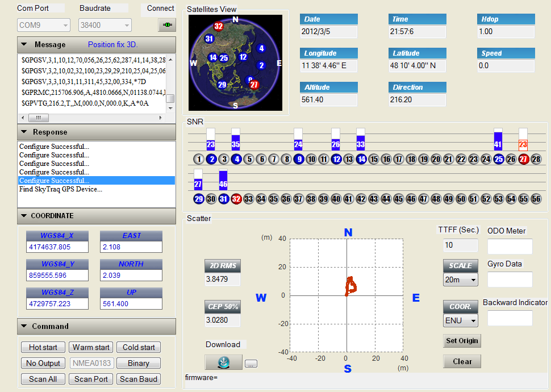The height and width of the screenshot is (392, 551).
Task: Click satellite 2 marker on satellites view globe
Action: pyautogui.click(x=261, y=65)
